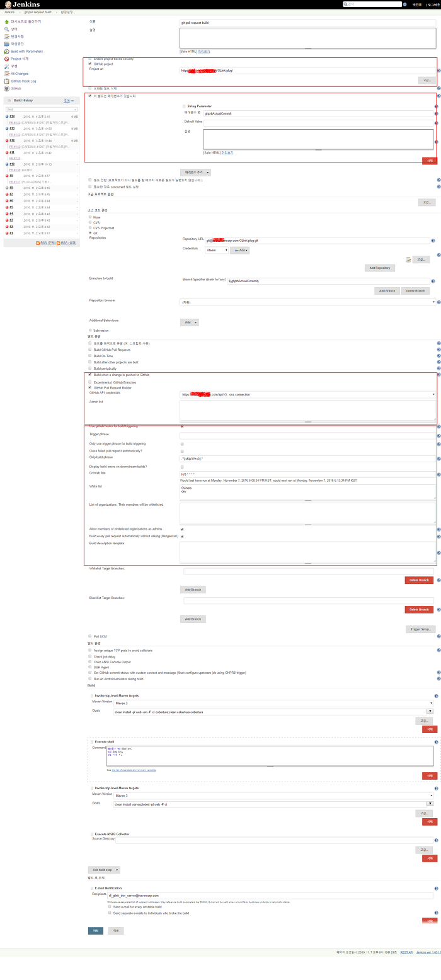Open the add-parameter dropdown below String Parameter
441x980 pixels.
pyautogui.click(x=195, y=172)
